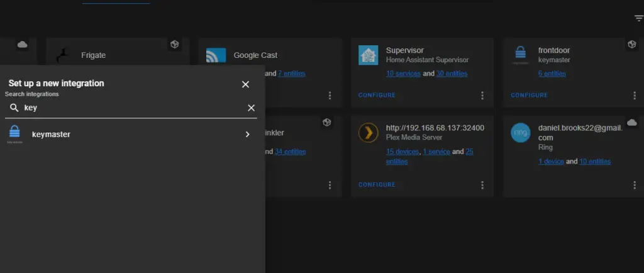Open the Supervisor 10 services link
Screen dimensions: 644x273
[x=403, y=74]
